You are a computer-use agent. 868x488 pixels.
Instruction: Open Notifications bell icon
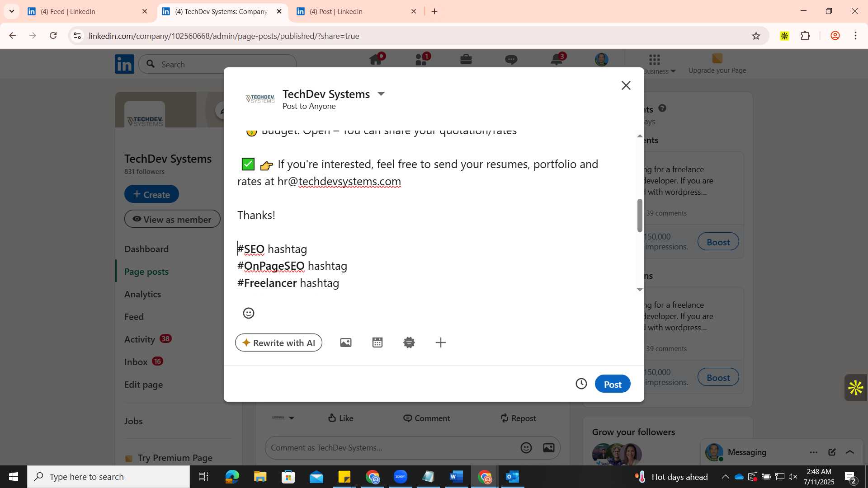point(557,60)
